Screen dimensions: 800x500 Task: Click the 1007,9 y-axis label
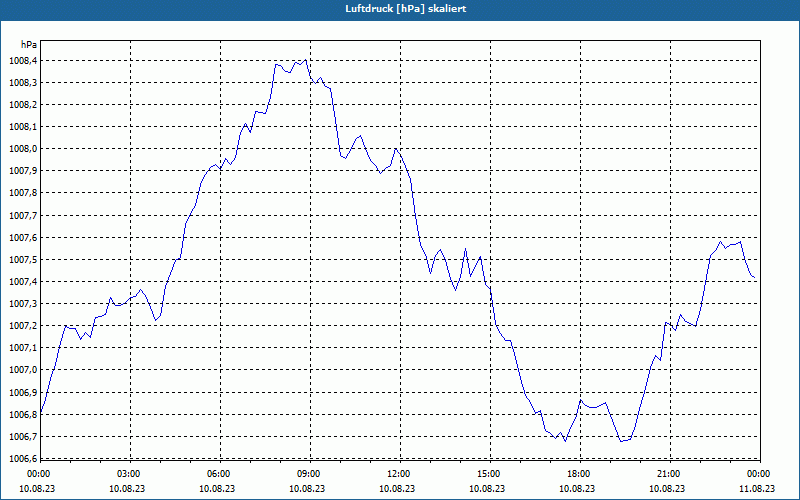point(23,171)
